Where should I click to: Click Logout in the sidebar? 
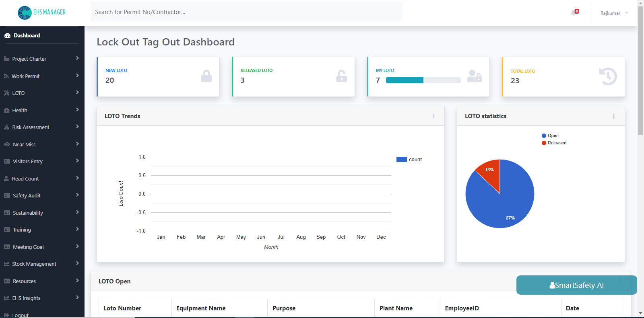pyautogui.click(x=20, y=315)
